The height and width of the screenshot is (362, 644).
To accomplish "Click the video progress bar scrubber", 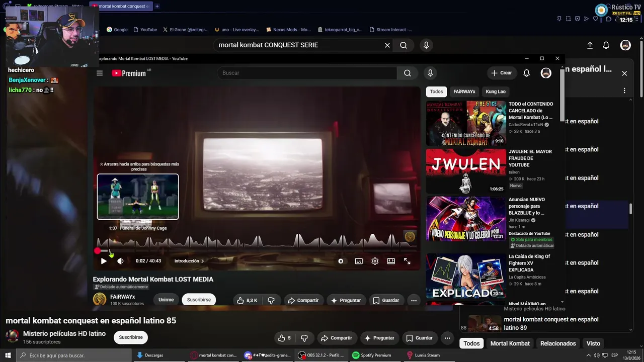I will [98, 250].
